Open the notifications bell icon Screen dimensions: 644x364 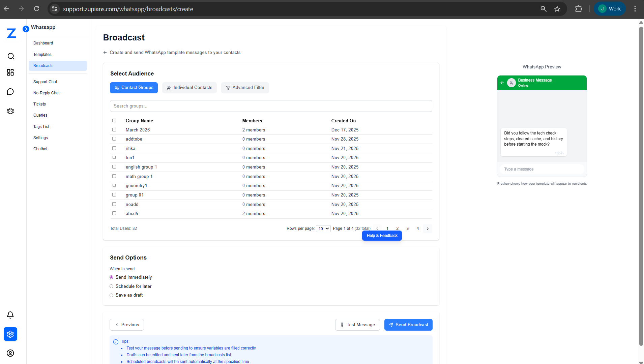click(x=10, y=315)
